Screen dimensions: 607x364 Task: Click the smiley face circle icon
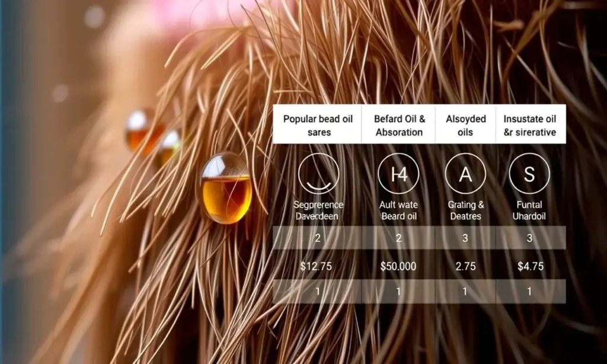pos(318,174)
